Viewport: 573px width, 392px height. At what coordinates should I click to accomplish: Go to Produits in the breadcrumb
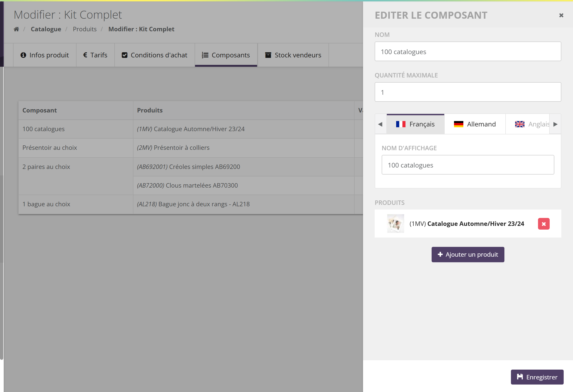pyautogui.click(x=84, y=29)
